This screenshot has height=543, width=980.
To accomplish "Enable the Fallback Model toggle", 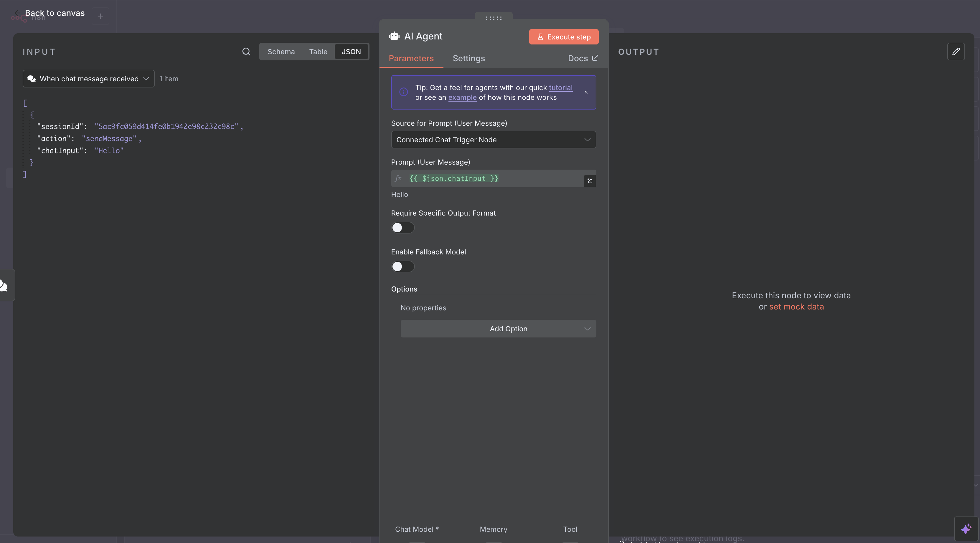I will click(x=402, y=266).
